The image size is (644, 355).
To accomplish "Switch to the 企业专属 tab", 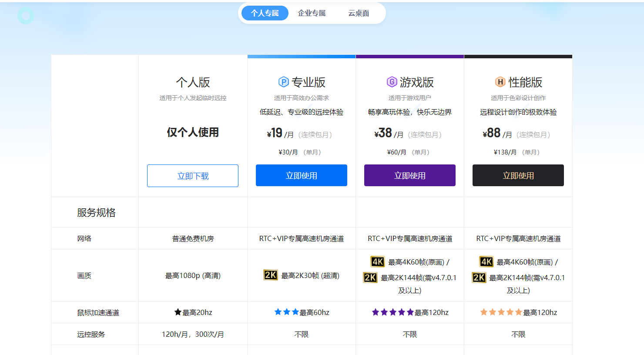I will [312, 13].
